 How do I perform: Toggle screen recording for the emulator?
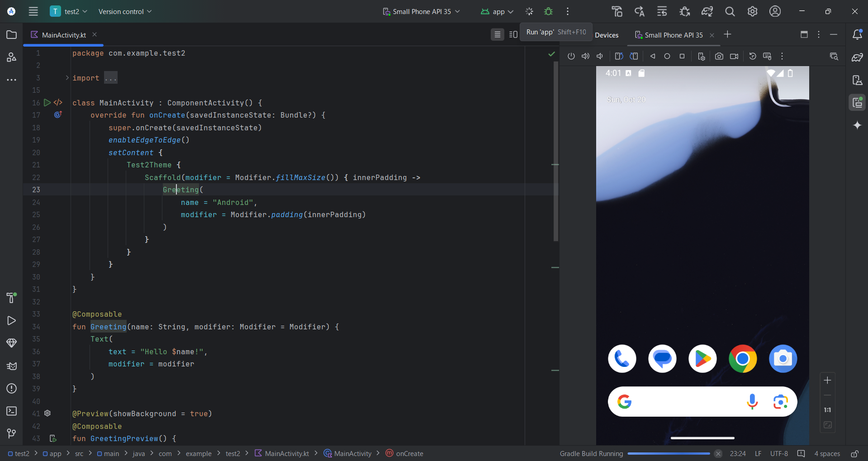pyautogui.click(x=734, y=56)
